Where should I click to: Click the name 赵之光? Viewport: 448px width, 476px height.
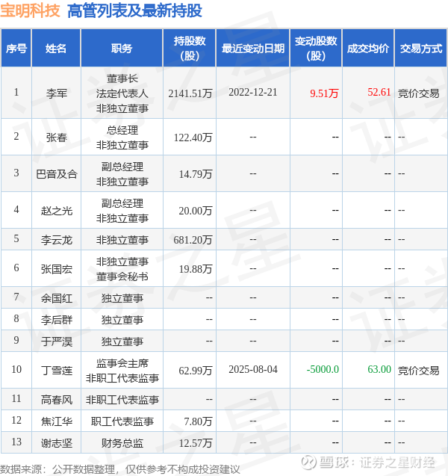[x=57, y=211]
